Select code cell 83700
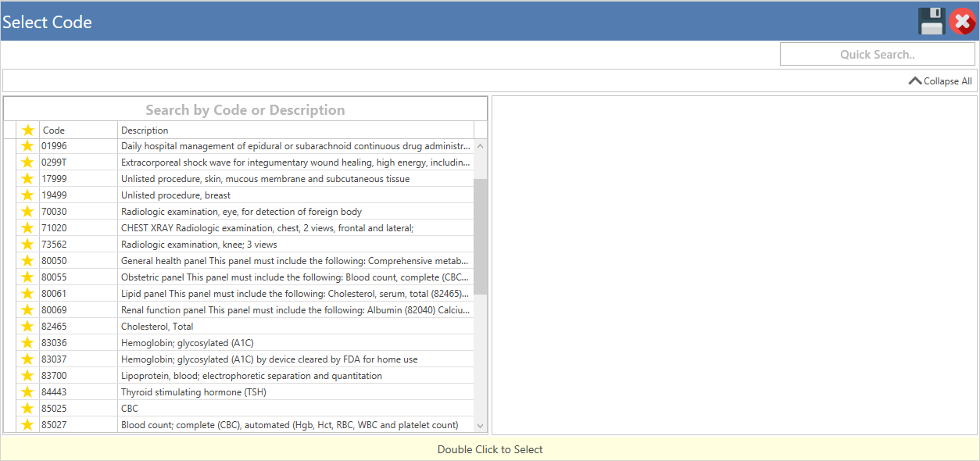This screenshot has height=461, width=980. [x=78, y=376]
